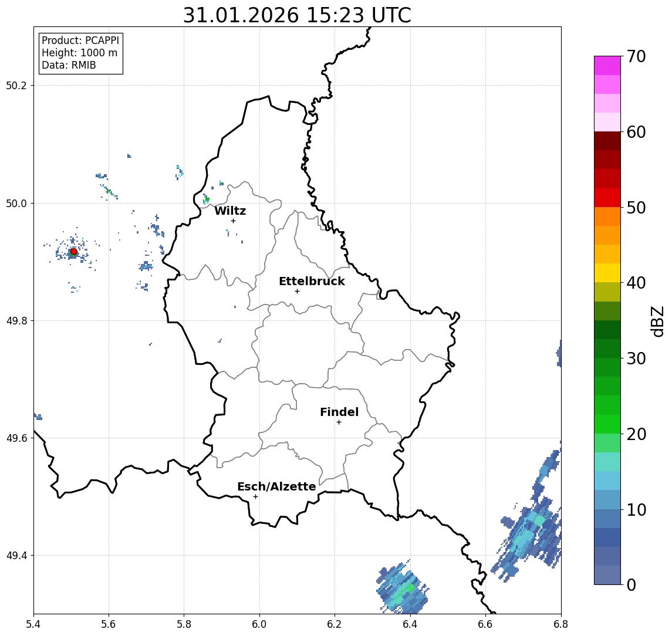Image resolution: width=672 pixels, height=636 pixels.
Task: Click the longitude tick label 6.0
Action: (x=259, y=624)
